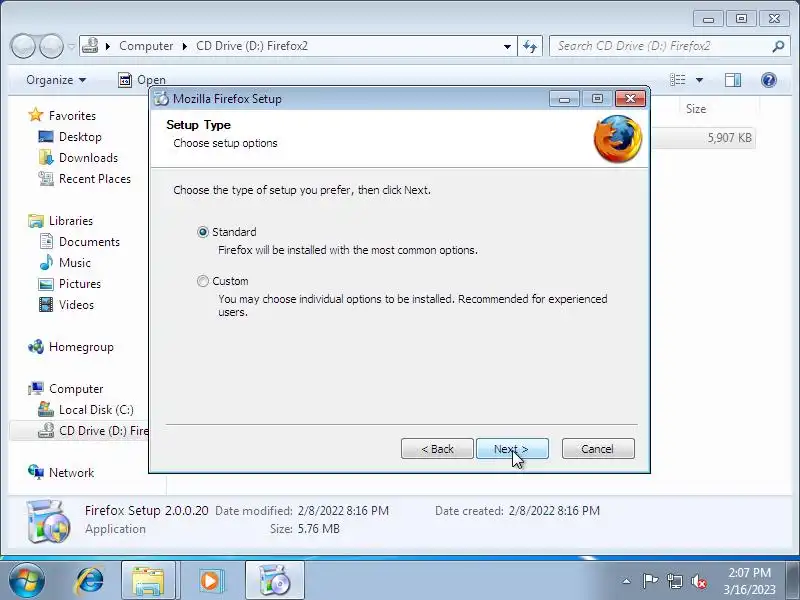Switch to the Firefox Setup taskbar button
Image resolution: width=800 pixels, height=600 pixels.
274,581
